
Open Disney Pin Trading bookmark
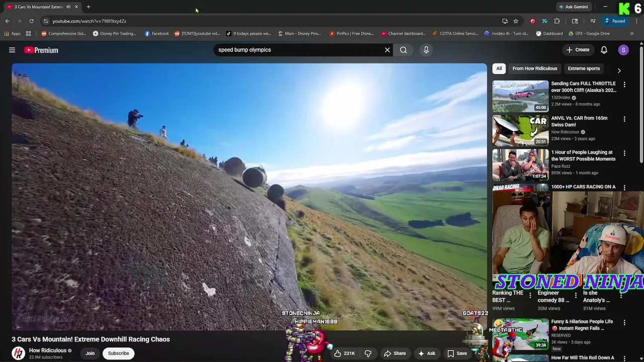point(114,34)
